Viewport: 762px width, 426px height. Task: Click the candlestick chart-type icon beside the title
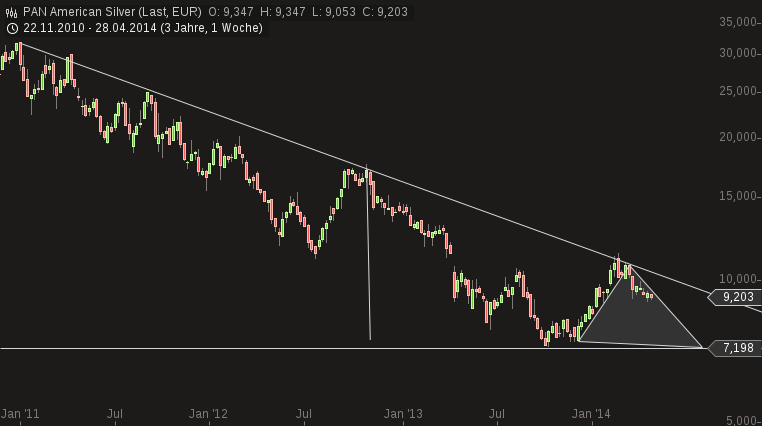click(11, 12)
